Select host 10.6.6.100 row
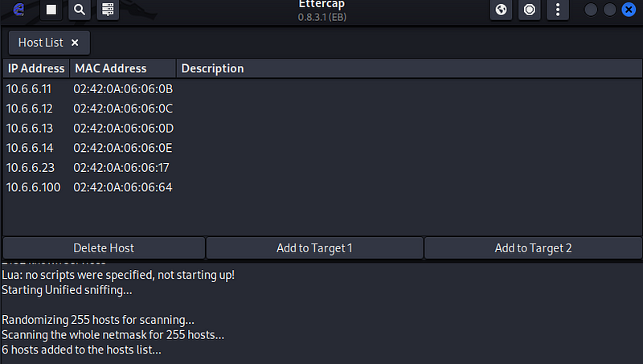Image resolution: width=643 pixels, height=364 pixels. pos(322,187)
